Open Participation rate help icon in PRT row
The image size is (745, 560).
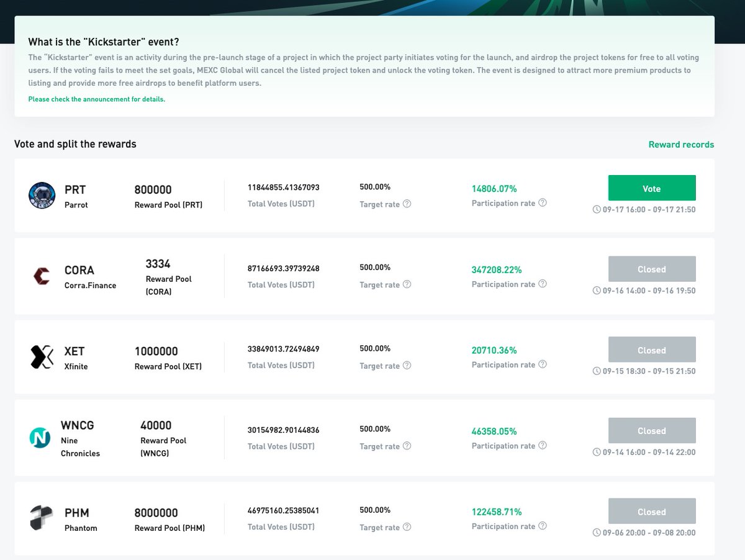coord(543,202)
